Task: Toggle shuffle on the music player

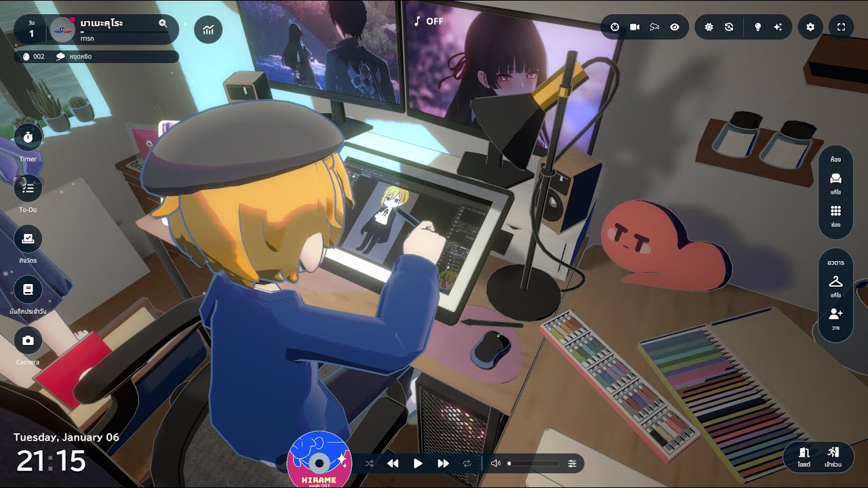Action: tap(369, 464)
